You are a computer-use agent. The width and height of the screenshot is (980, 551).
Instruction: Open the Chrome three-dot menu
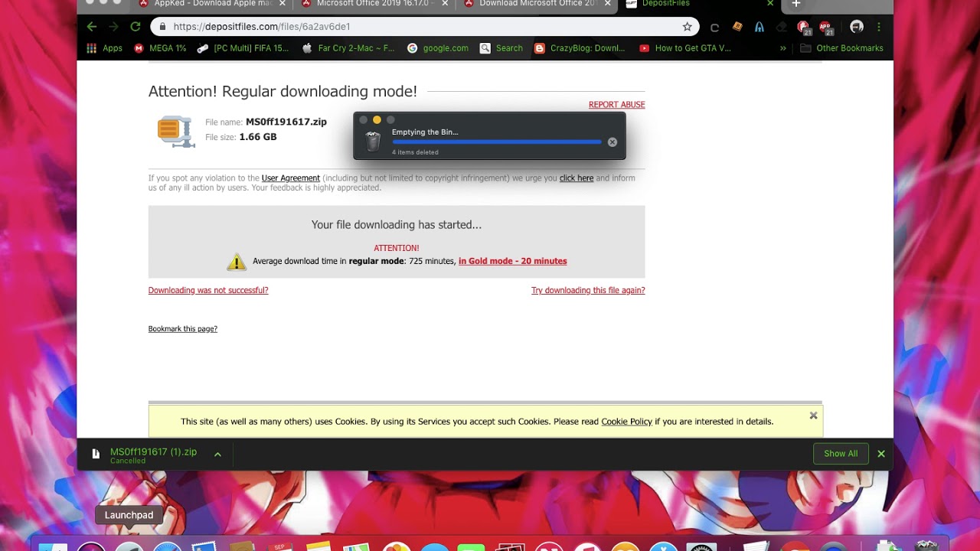(x=879, y=27)
